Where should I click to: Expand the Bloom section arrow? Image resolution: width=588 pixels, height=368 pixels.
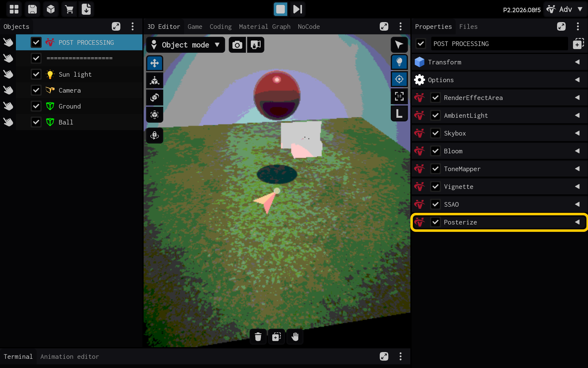coord(577,151)
